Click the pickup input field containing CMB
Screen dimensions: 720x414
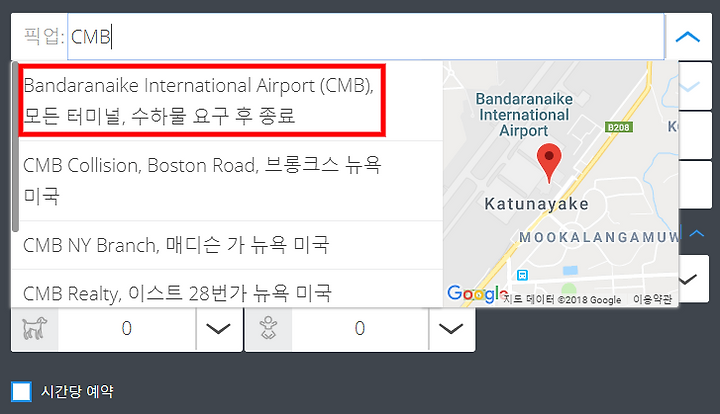366,37
